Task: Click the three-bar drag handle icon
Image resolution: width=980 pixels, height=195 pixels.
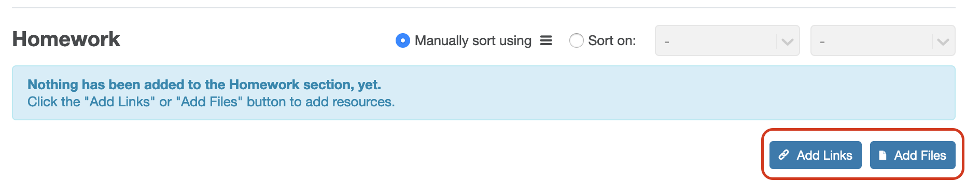Action: (x=546, y=40)
